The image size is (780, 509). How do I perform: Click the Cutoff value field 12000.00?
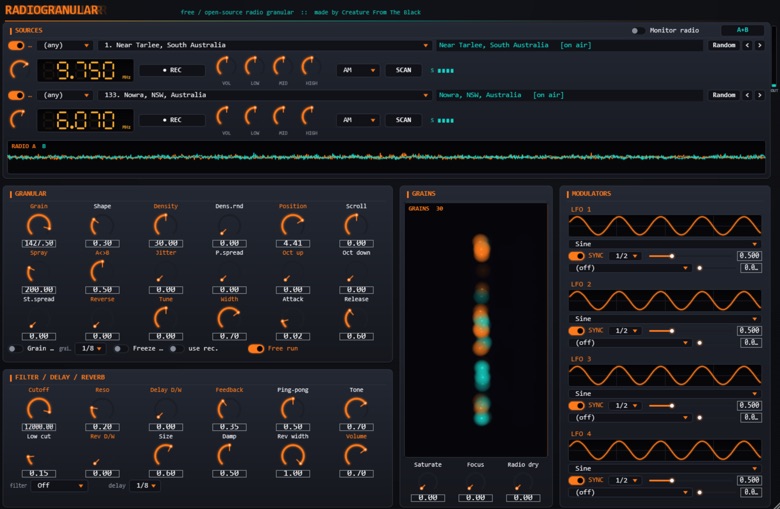[39, 427]
